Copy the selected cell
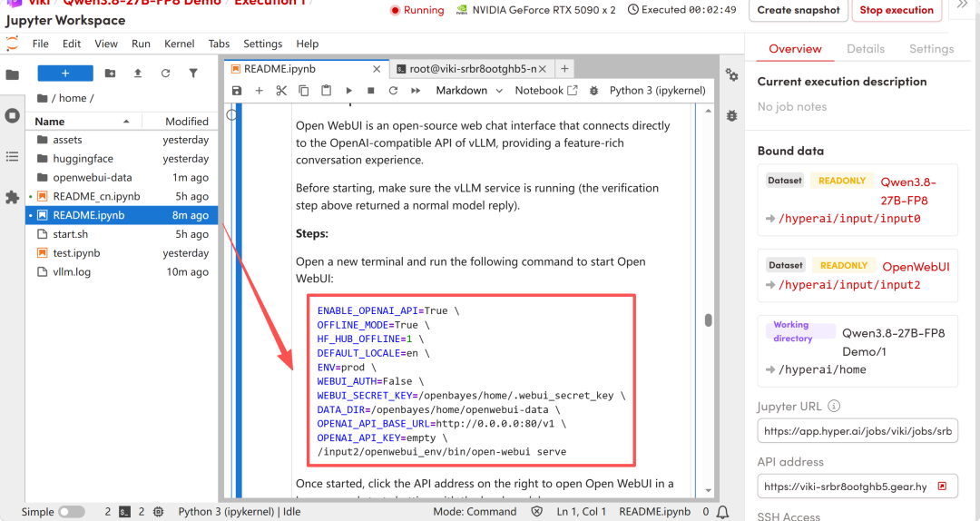Screen dimensions: 980x521 click(x=304, y=91)
